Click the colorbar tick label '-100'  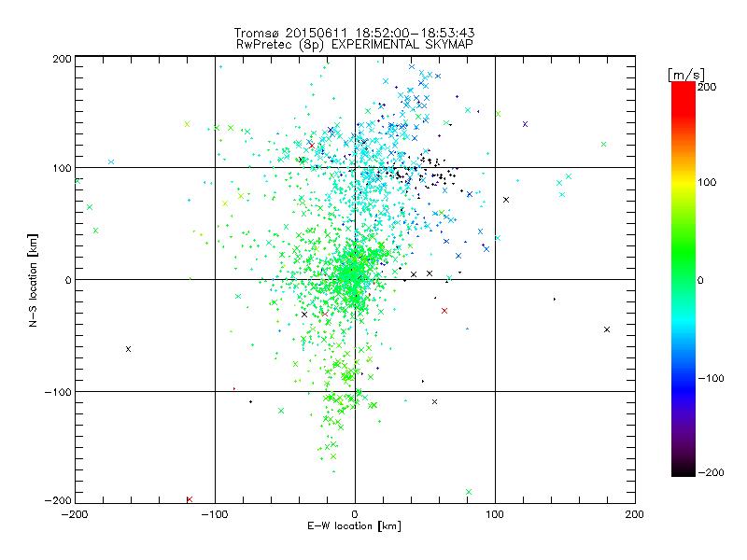click(x=711, y=378)
